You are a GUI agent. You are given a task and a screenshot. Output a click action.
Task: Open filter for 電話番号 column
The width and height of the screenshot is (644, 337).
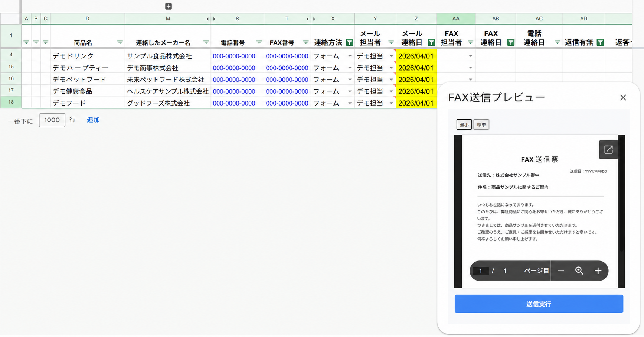[259, 42]
